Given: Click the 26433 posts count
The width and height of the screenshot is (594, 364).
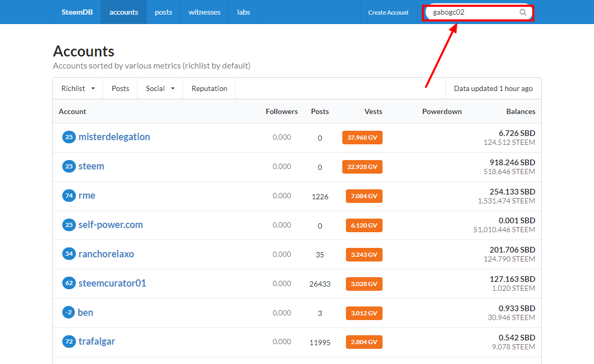Looking at the screenshot, I should coord(320,284).
